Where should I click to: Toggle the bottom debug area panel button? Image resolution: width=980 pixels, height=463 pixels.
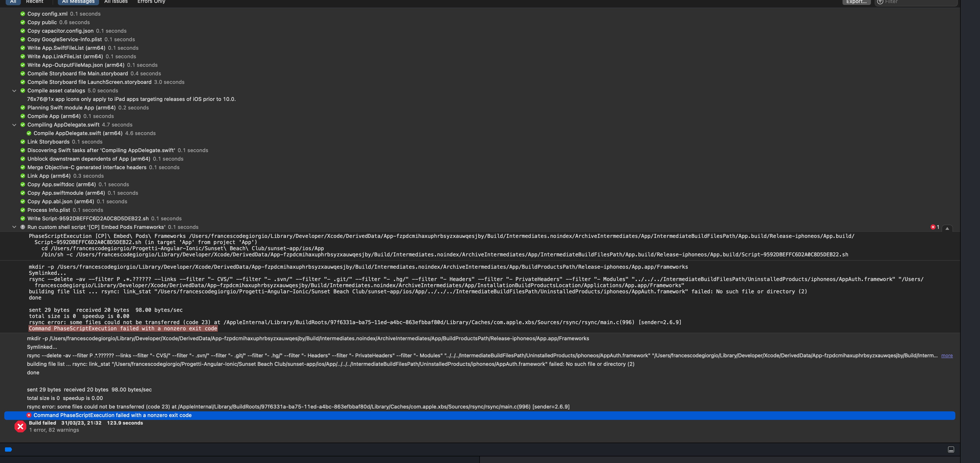pyautogui.click(x=951, y=449)
